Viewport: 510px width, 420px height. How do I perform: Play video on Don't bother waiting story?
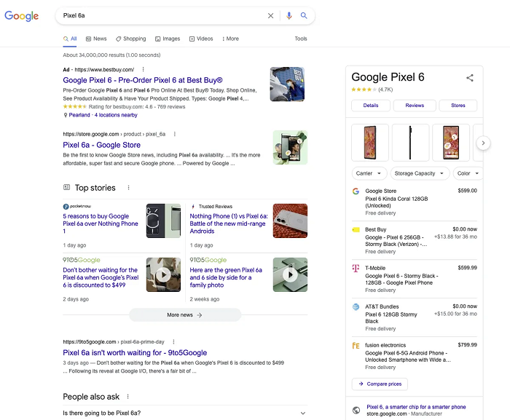click(163, 275)
